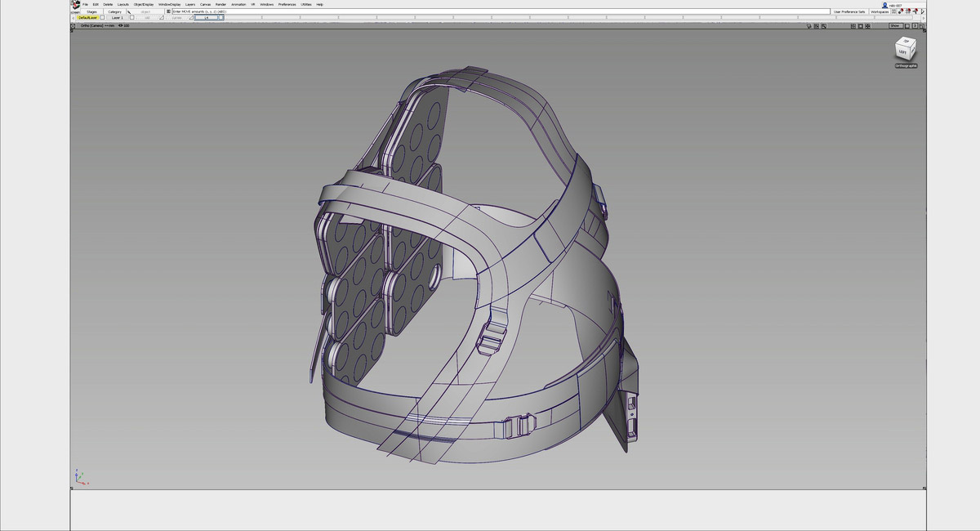The height and width of the screenshot is (531, 980).
Task: Toggle Orthographic projection label under ViewCube
Action: [906, 66]
